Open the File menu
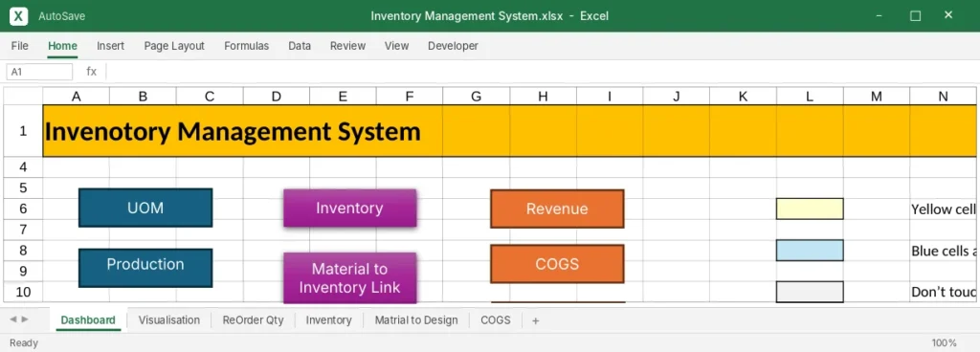Image resolution: width=980 pixels, height=352 pixels. click(x=19, y=46)
